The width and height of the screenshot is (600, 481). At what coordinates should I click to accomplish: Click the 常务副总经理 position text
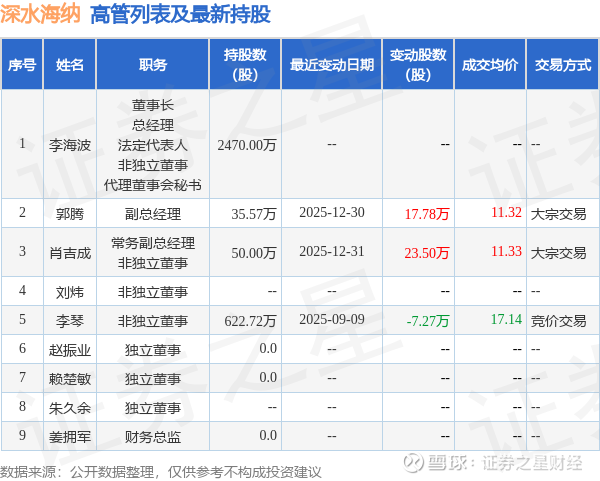pyautogui.click(x=153, y=243)
